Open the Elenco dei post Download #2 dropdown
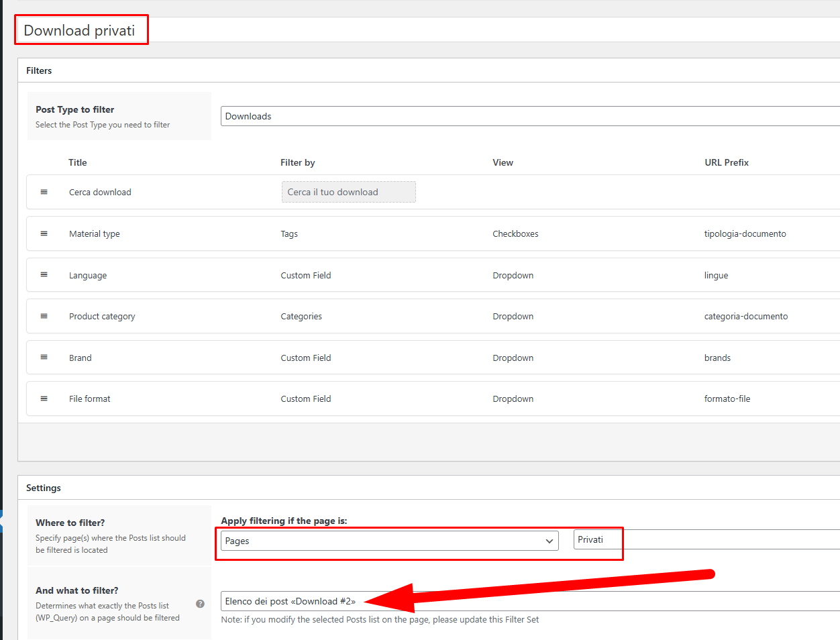The width and height of the screenshot is (840, 640). [x=530, y=601]
